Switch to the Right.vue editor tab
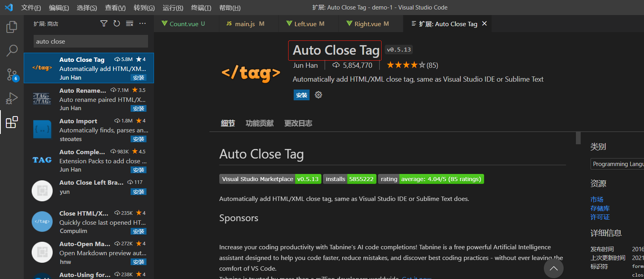Screen dimensions: 644x279 tap(371, 24)
